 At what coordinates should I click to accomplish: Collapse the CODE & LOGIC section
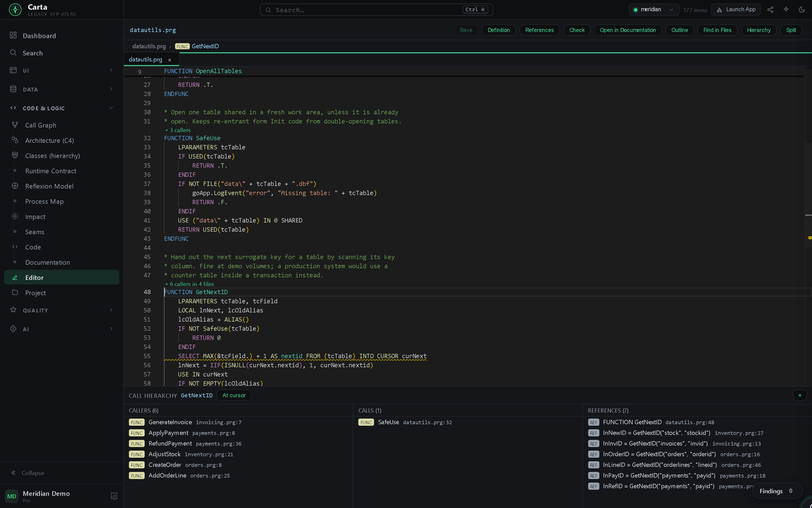(62, 108)
